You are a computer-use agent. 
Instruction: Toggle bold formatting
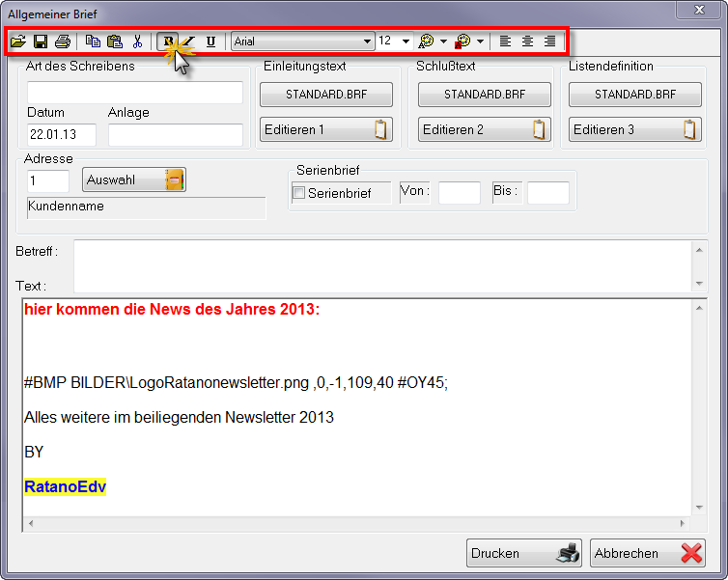[x=168, y=41]
